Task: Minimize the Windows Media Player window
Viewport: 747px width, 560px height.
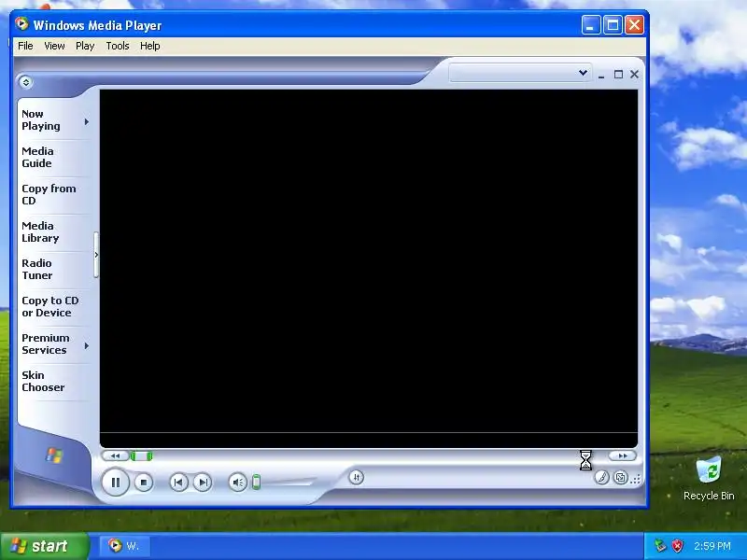Action: pos(590,25)
